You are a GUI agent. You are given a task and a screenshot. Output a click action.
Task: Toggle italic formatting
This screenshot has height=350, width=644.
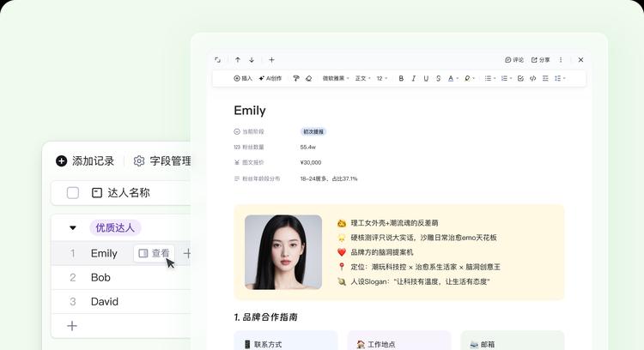point(414,78)
